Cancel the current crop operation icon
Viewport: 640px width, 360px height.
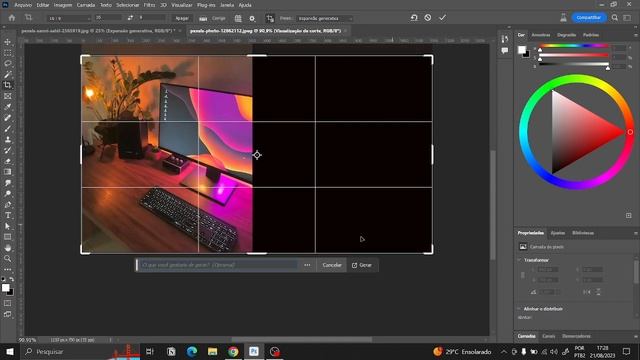tap(428, 18)
